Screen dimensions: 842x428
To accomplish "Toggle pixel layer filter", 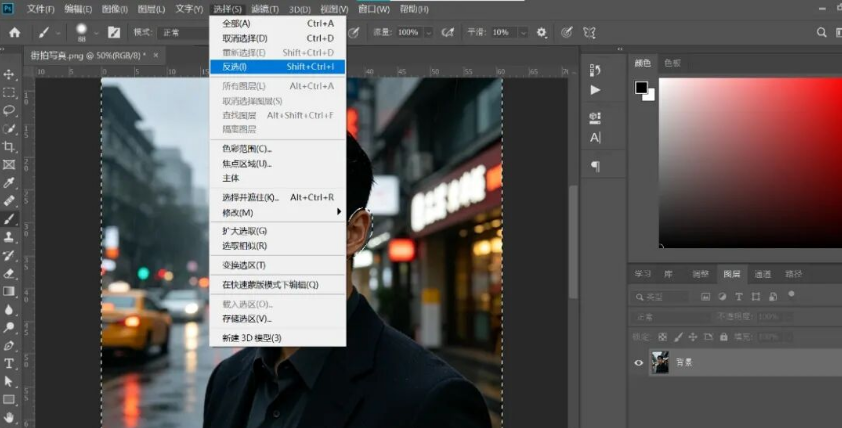I will point(706,296).
